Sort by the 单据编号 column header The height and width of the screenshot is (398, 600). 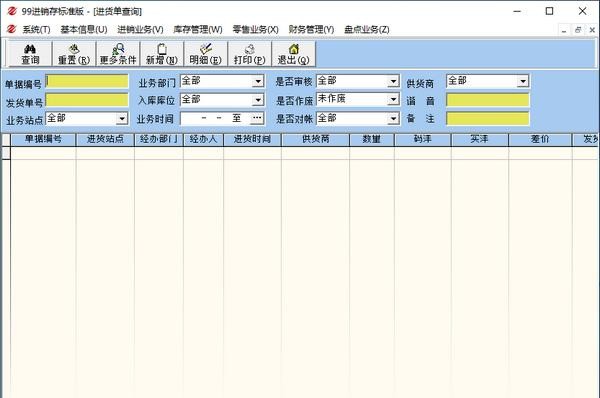[x=43, y=140]
